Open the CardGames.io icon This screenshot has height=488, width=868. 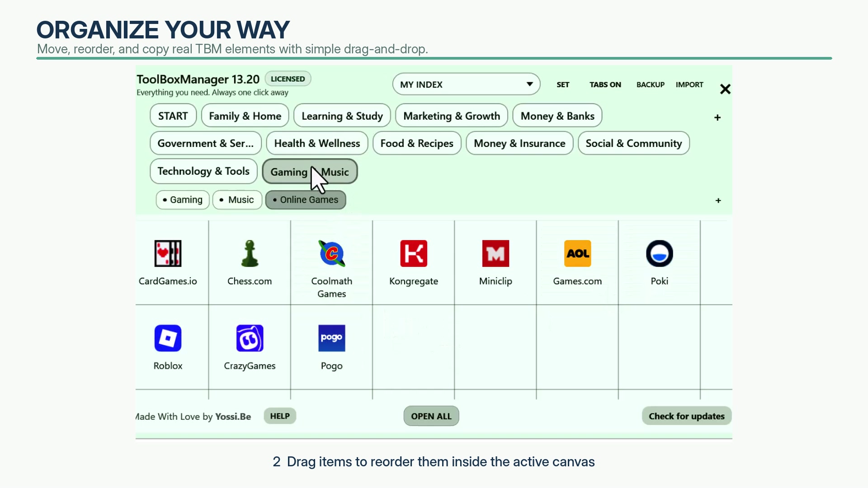[x=168, y=253]
